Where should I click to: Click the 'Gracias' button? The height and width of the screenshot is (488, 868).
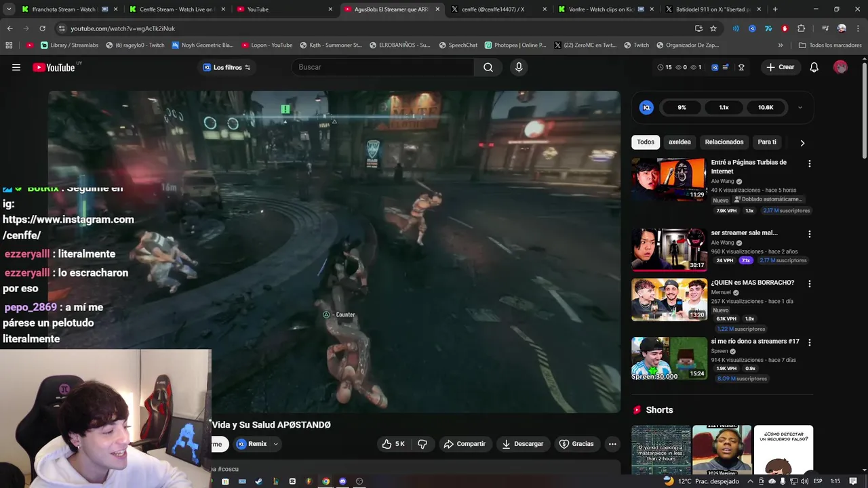tap(576, 444)
